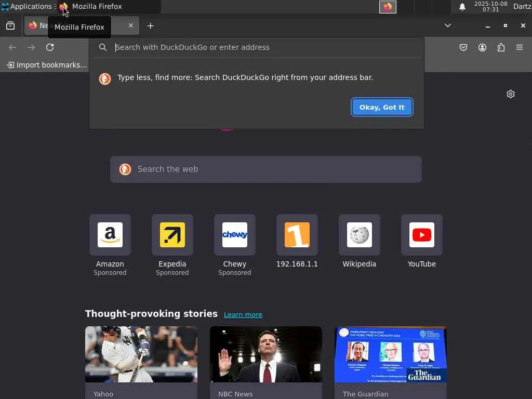This screenshot has width=532, height=399.
Task: Open a new tab with plus icon
Action: coord(150,26)
